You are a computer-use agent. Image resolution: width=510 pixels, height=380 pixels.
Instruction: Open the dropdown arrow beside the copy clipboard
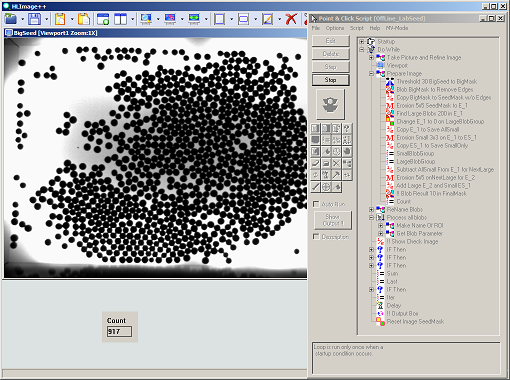pyautogui.click(x=72, y=19)
